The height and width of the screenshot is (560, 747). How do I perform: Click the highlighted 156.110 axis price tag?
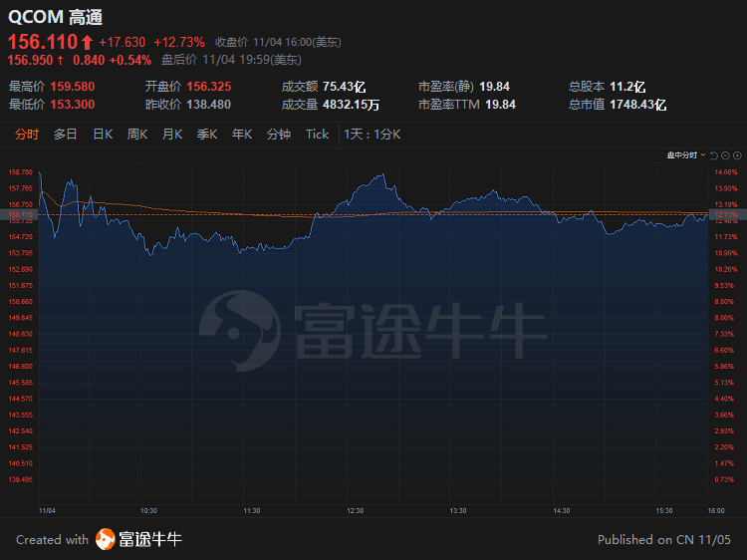point(20,215)
